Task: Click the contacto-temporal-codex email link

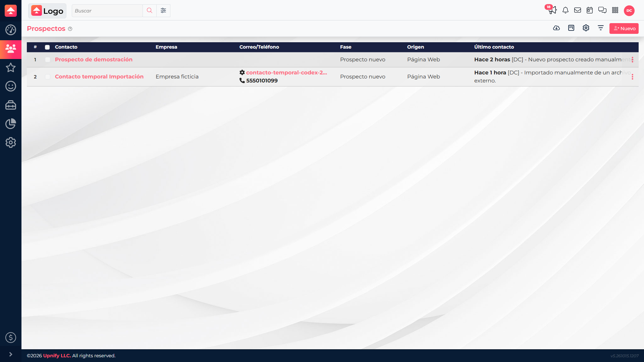Action: coord(286,72)
